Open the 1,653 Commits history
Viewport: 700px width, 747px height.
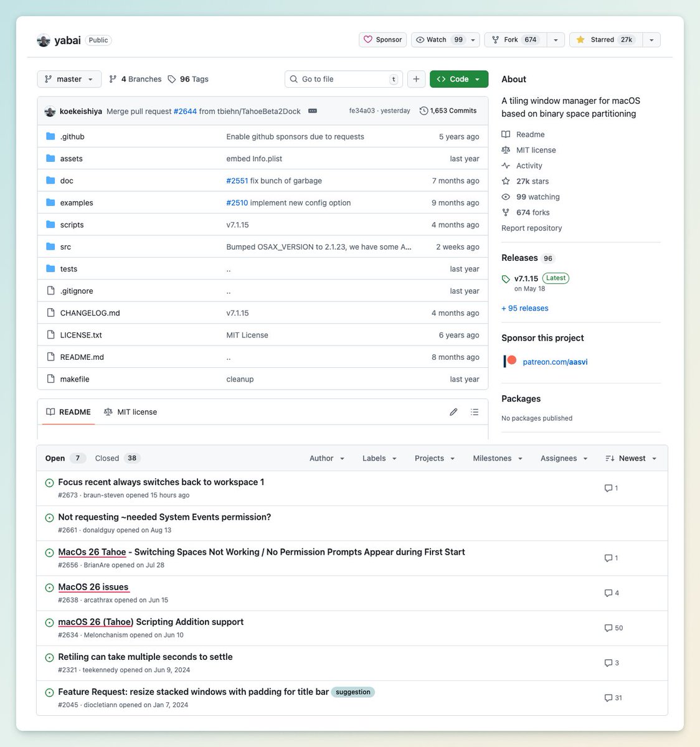pos(448,111)
